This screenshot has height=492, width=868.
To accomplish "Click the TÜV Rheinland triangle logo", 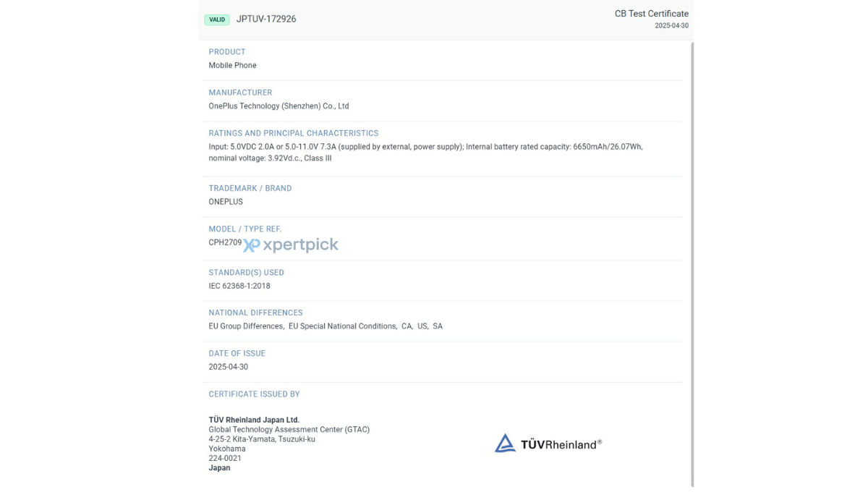I will [x=505, y=444].
